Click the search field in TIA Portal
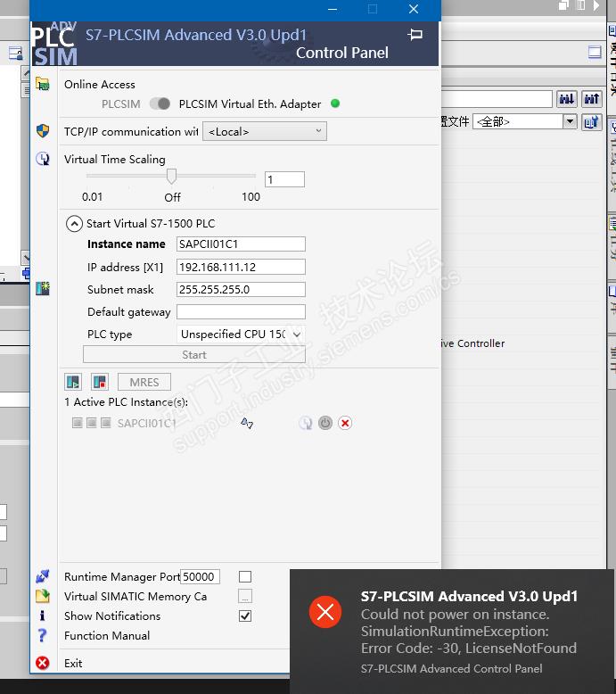 (x=497, y=99)
